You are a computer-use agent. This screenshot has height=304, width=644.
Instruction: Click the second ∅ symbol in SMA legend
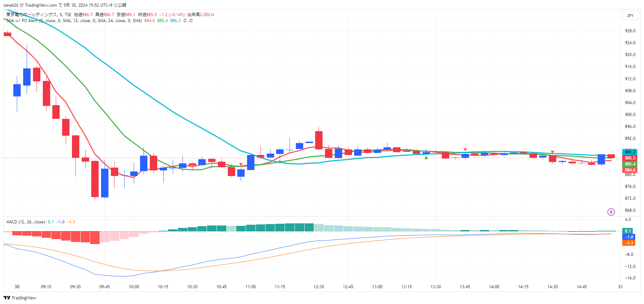pos(191,21)
